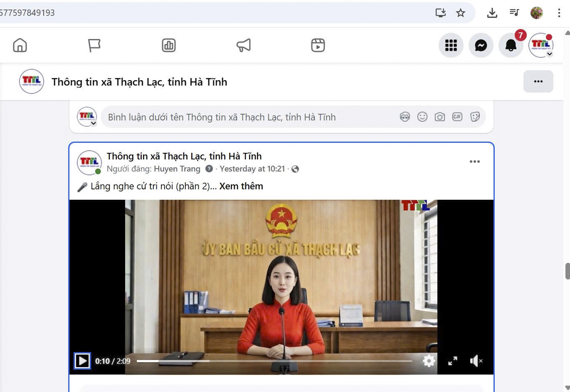Screen dimensions: 570x392
Task: Toggle fullscreen video mode
Action: 453,361
